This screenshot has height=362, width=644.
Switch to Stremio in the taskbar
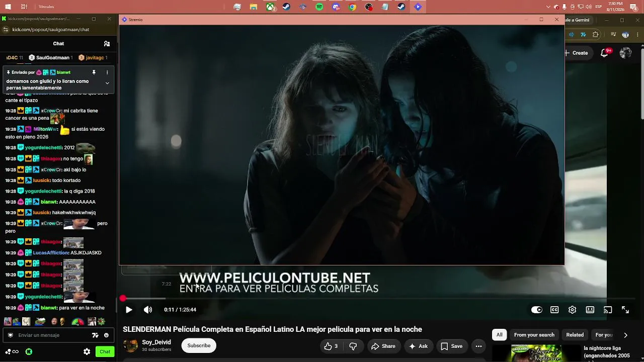(418, 7)
